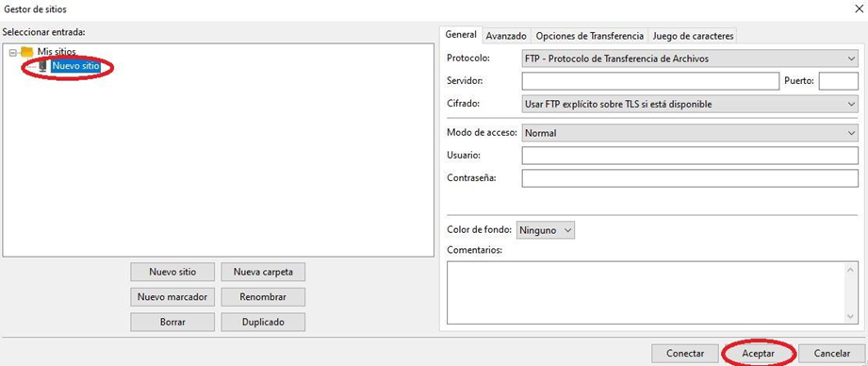Select the Nuevo sitio tree entry
Image resolution: width=868 pixels, height=366 pixels.
[75, 66]
